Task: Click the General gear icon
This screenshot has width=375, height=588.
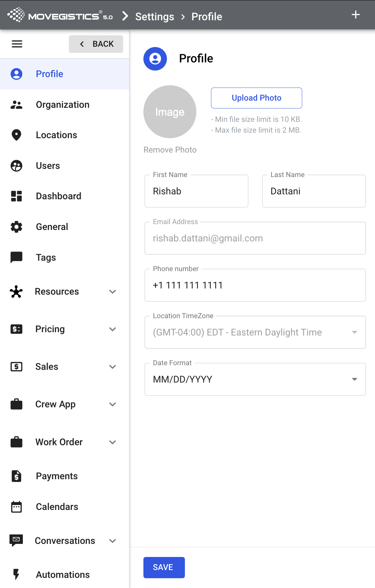Action: tap(16, 227)
